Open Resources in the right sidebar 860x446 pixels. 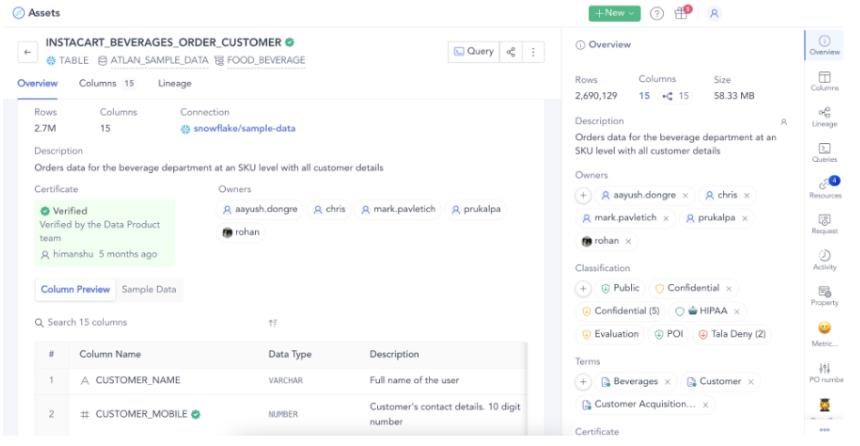tap(825, 188)
